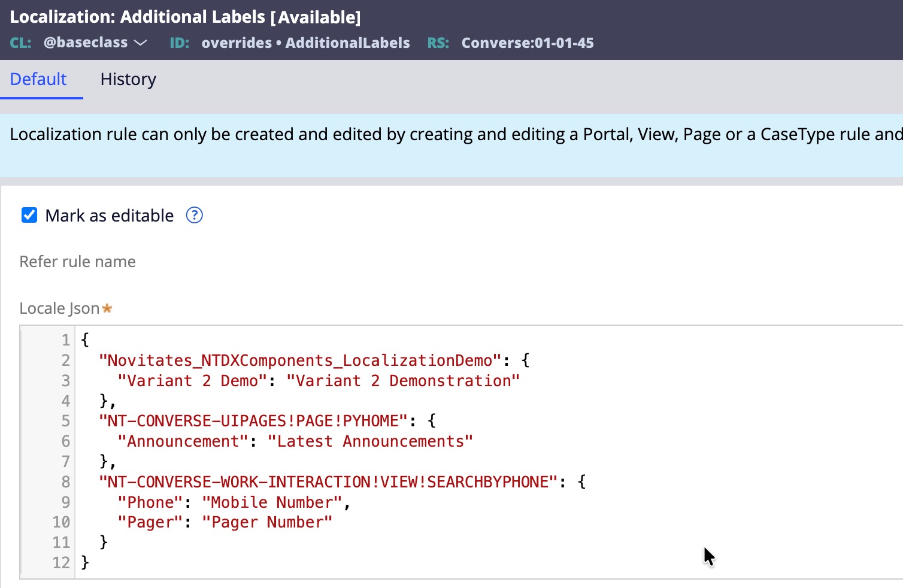Switch to the History tab
This screenshot has height=588, width=903.
pyautogui.click(x=128, y=80)
